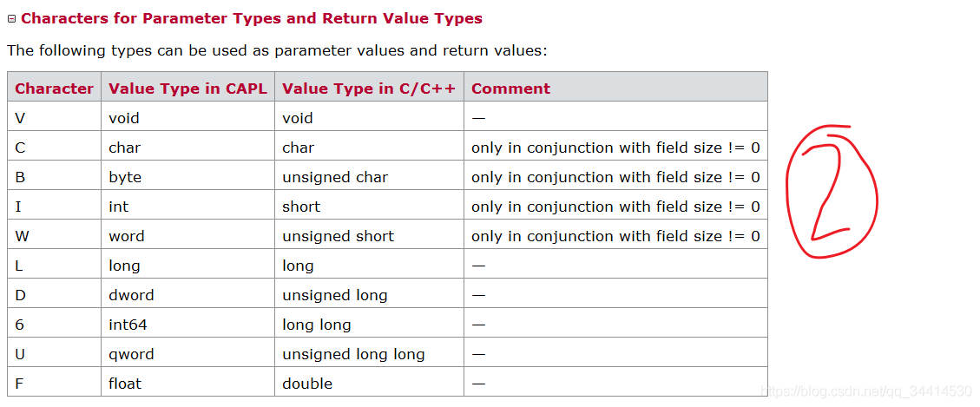Viewport: 980px width, 407px height.
Task: Click the 'byte' CAPL type cell
Action: (x=187, y=178)
